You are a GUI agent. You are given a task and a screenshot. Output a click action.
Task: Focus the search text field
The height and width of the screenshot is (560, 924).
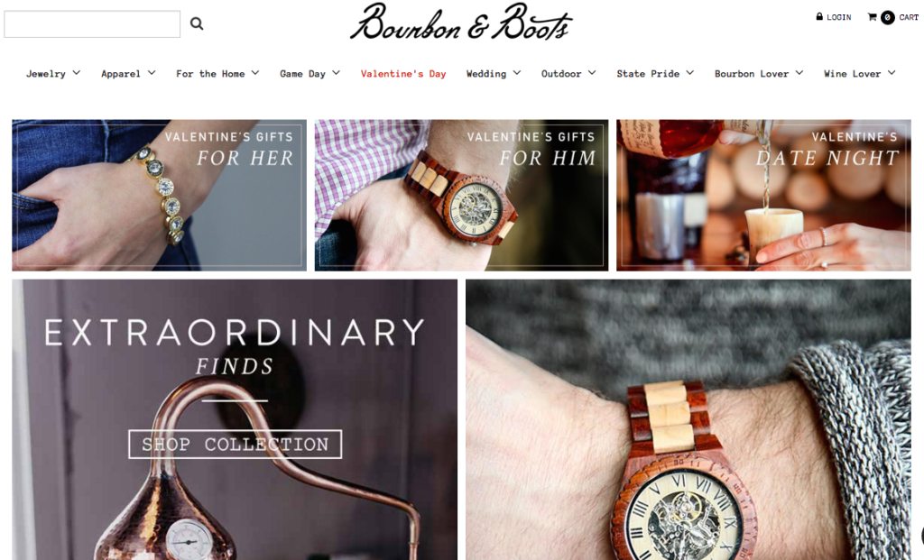[93, 24]
